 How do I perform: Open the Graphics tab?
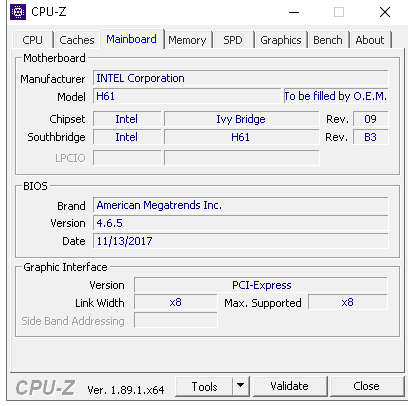tap(281, 40)
